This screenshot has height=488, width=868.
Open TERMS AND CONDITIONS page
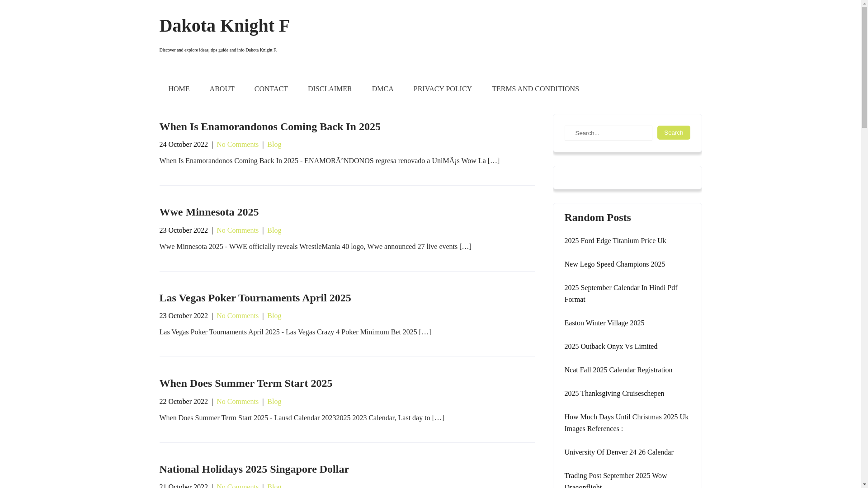pyautogui.click(x=535, y=89)
